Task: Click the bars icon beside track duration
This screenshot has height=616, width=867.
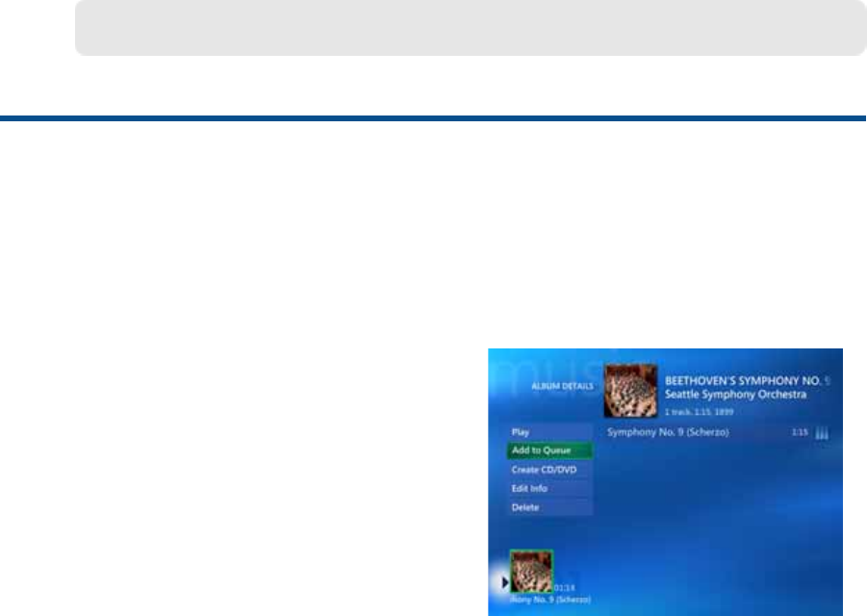Action: (x=822, y=433)
